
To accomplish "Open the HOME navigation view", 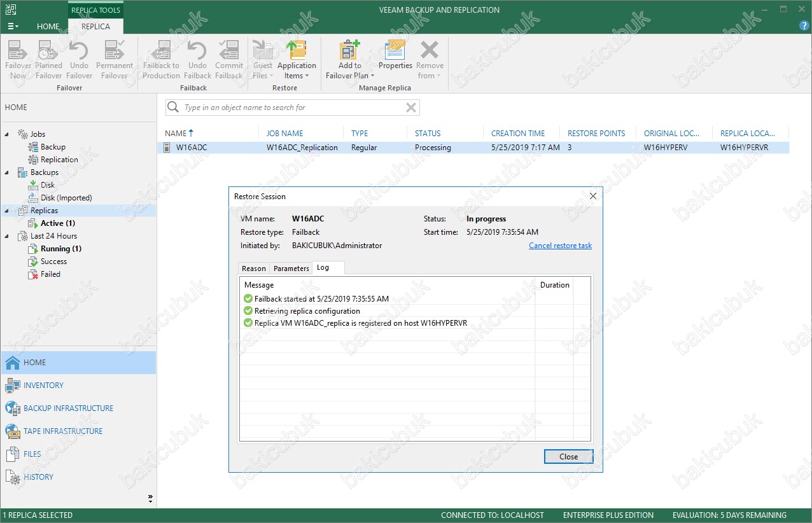I will pyautogui.click(x=78, y=363).
